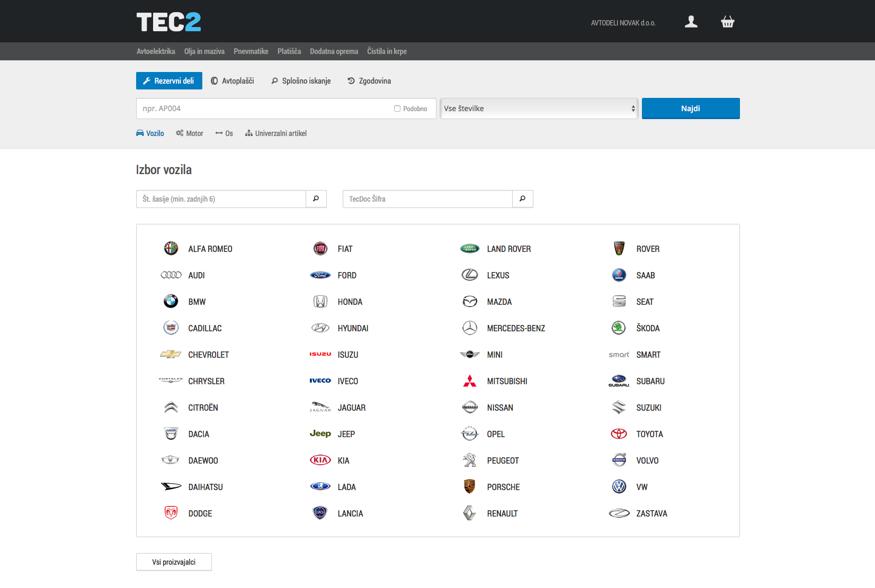The image size is (875, 588).
Task: Click the Alfa Romeo logo
Action: 171,248
